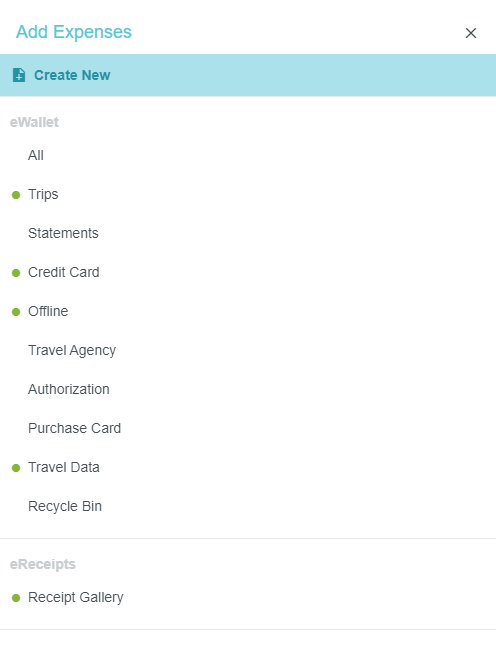Click the green dot beside Receipt Gallery
The width and height of the screenshot is (496, 651).
(x=16, y=598)
